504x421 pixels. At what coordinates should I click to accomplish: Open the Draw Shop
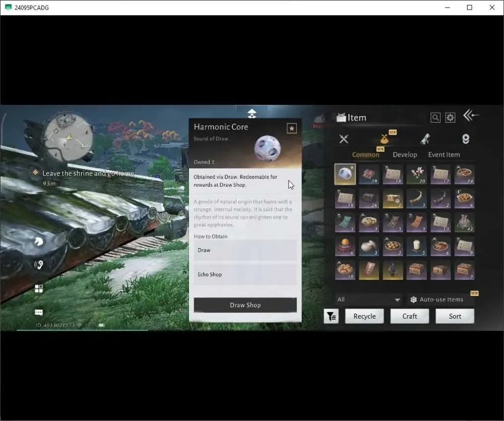pos(245,305)
